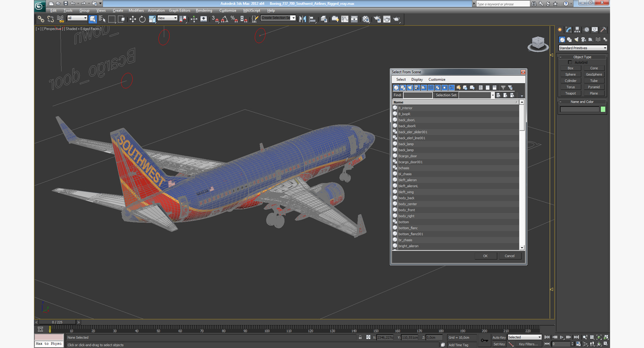Click OK in Select From Scene
Screen dimensions: 644x348
pyautogui.click(x=485, y=256)
